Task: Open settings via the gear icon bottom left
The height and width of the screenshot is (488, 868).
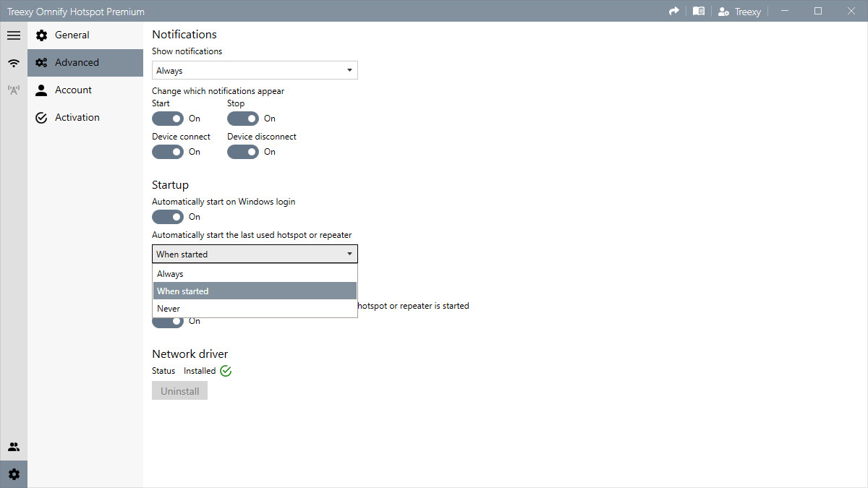Action: [14, 474]
